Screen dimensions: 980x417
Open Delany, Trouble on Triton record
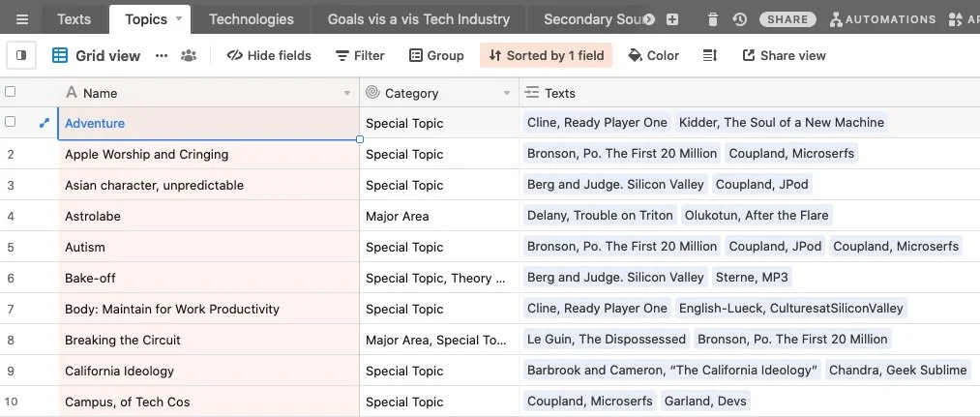[600, 216]
